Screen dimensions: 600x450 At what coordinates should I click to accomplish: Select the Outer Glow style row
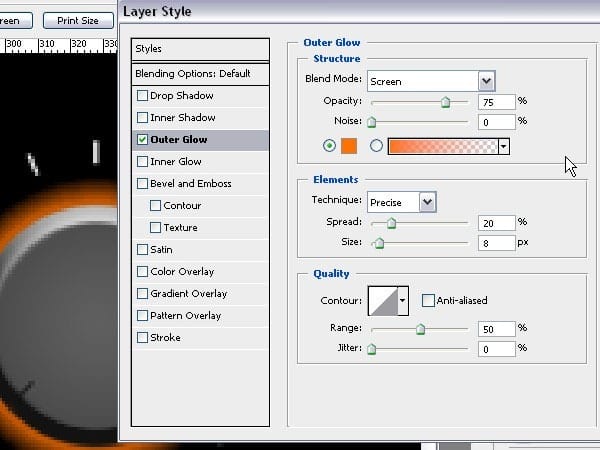click(200, 140)
